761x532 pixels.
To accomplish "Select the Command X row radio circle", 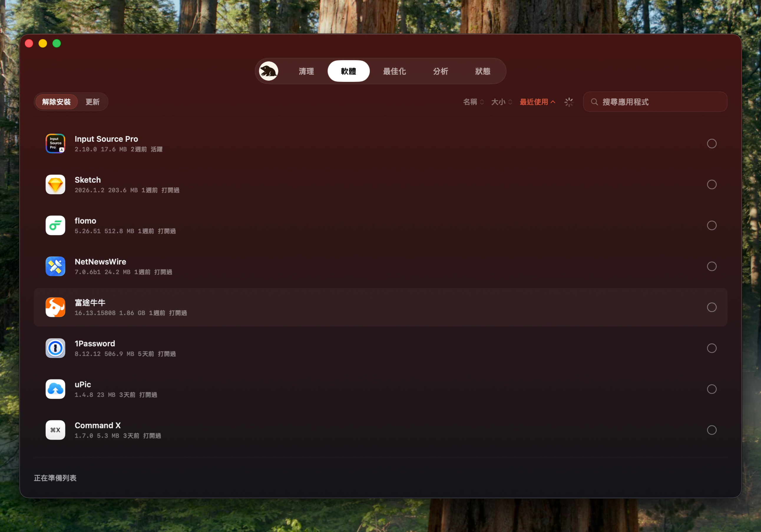I will (712, 430).
